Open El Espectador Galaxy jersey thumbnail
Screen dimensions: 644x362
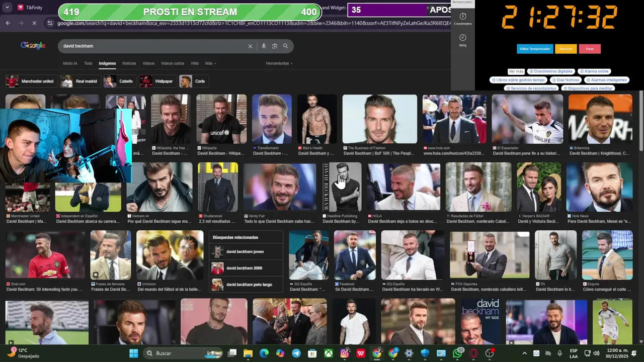tap(527, 119)
